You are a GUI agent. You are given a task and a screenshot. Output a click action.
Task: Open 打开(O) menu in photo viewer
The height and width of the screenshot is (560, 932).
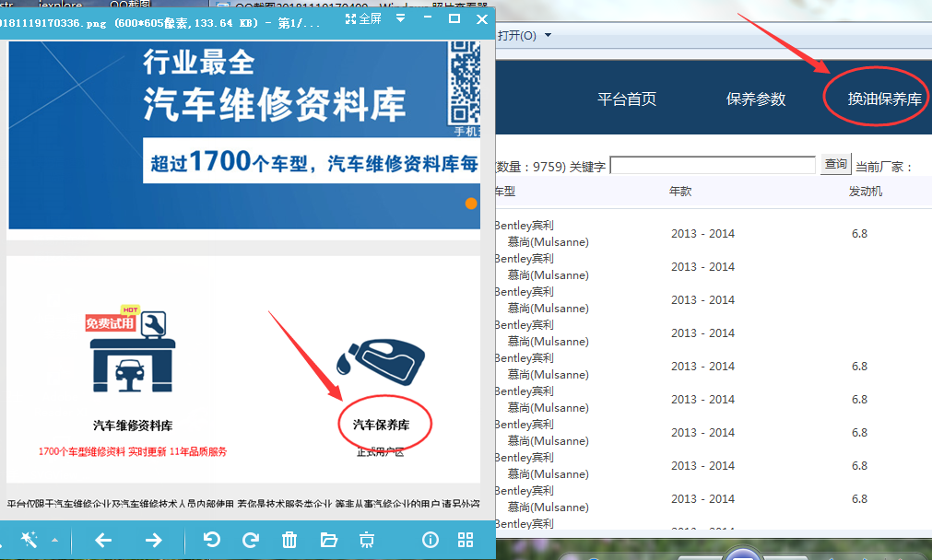click(516, 36)
